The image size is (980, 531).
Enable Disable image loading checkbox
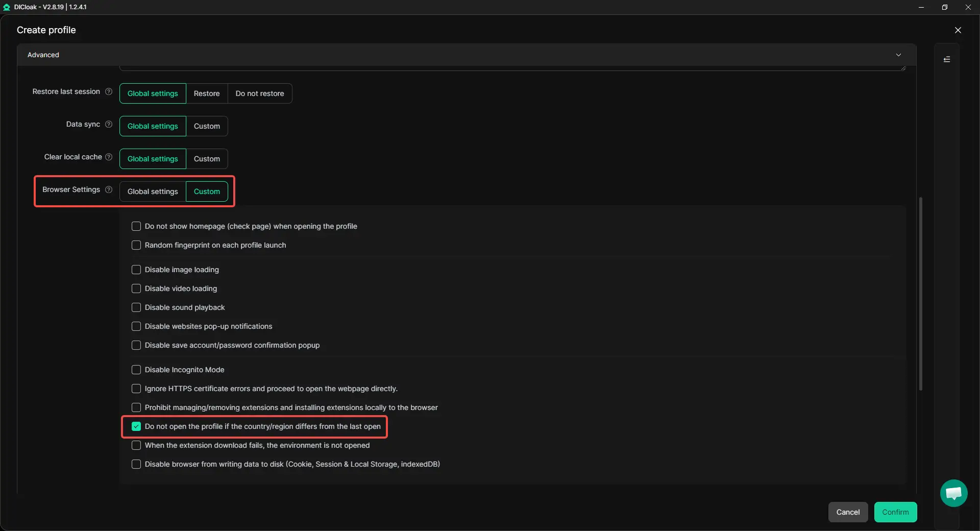tap(136, 270)
